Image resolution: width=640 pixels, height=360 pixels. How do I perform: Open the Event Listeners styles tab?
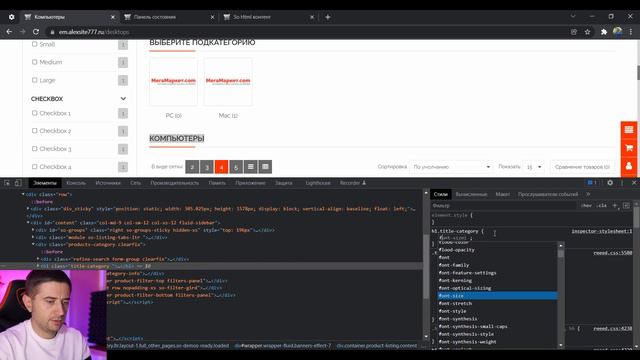click(x=548, y=194)
